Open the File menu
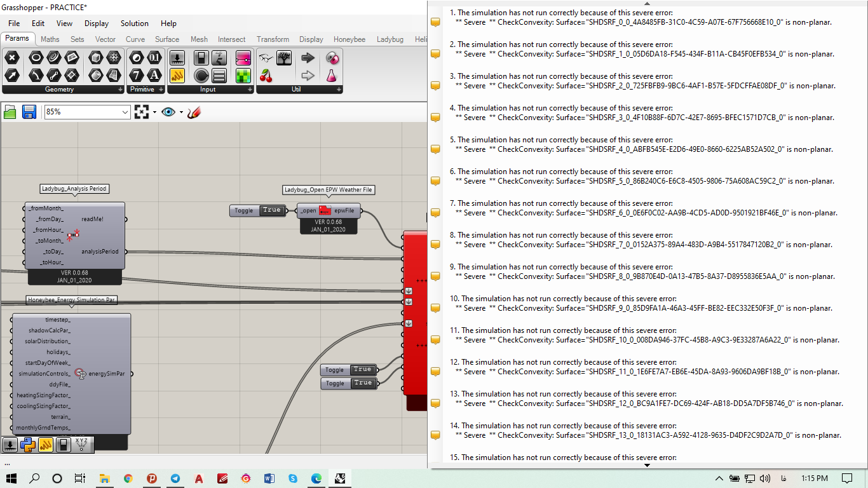Image resolution: width=868 pixels, height=488 pixels. 14,24
